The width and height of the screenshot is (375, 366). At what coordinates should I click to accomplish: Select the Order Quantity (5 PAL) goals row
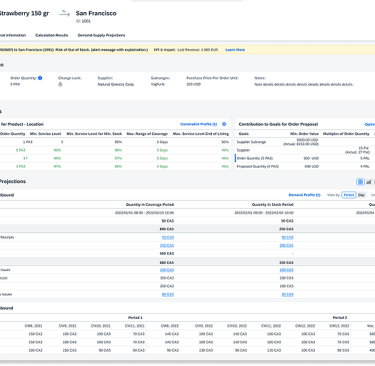pos(305,158)
